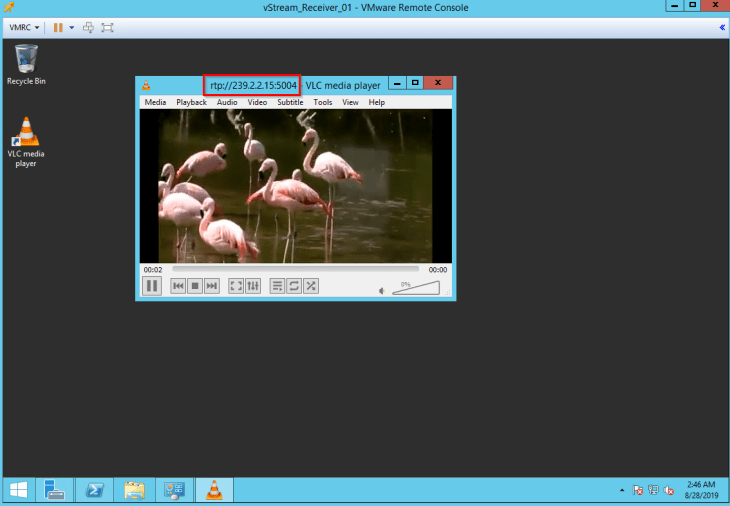Open the Media menu
Image resolution: width=730 pixels, height=506 pixels.
pos(155,102)
